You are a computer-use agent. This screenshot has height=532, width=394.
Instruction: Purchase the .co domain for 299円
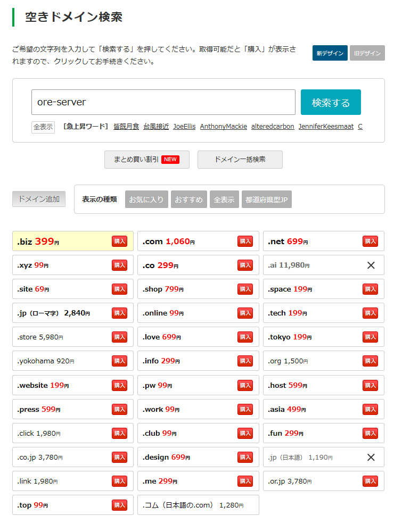pos(245,265)
